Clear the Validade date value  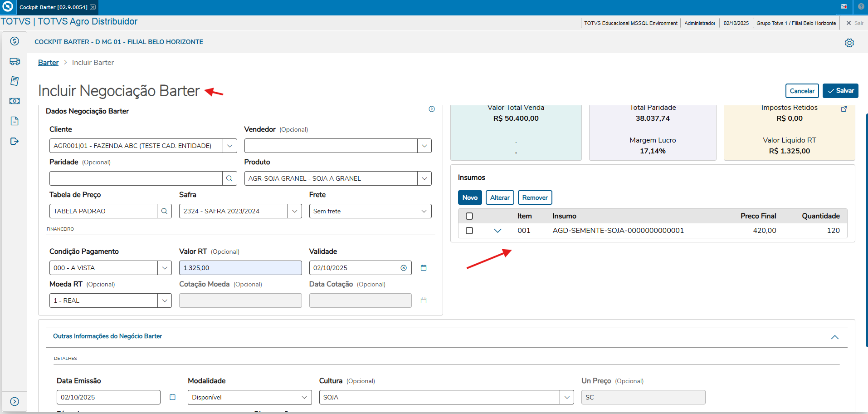tap(404, 268)
